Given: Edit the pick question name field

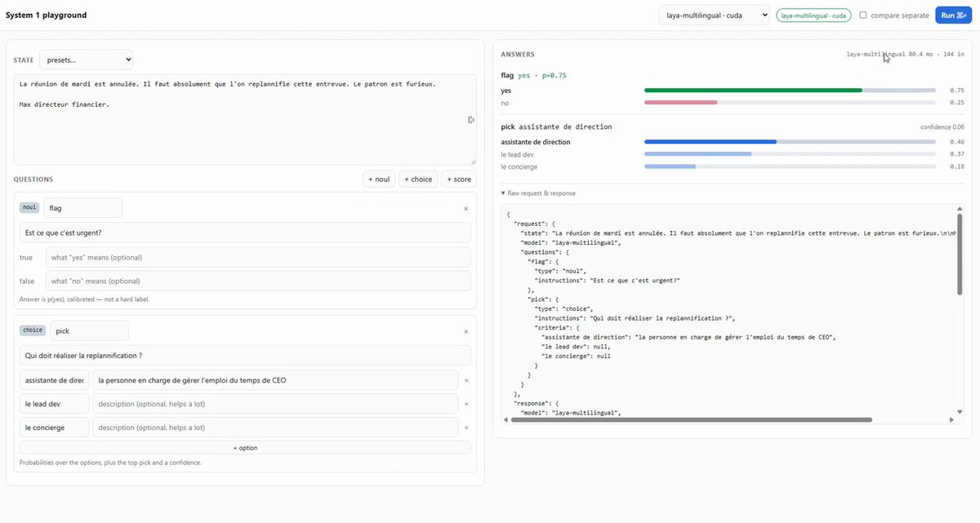Looking at the screenshot, I should (89, 330).
